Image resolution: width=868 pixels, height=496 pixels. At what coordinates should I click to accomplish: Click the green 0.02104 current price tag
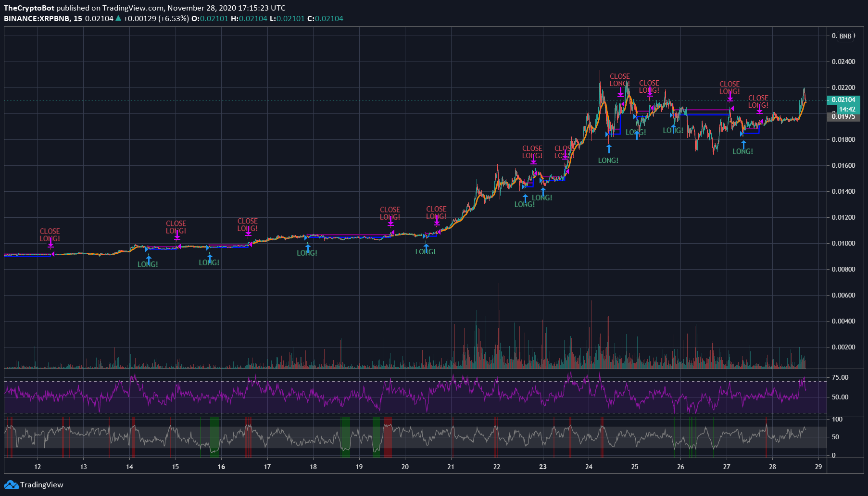click(x=843, y=99)
